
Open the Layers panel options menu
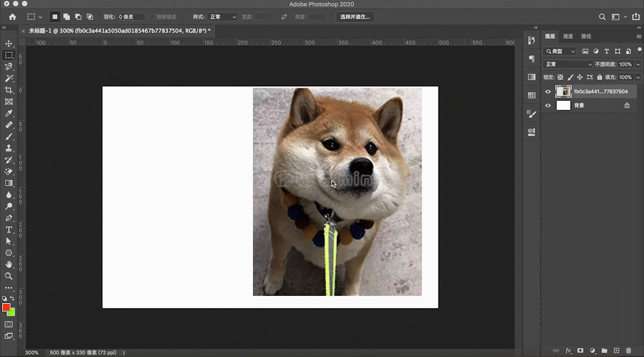point(639,37)
